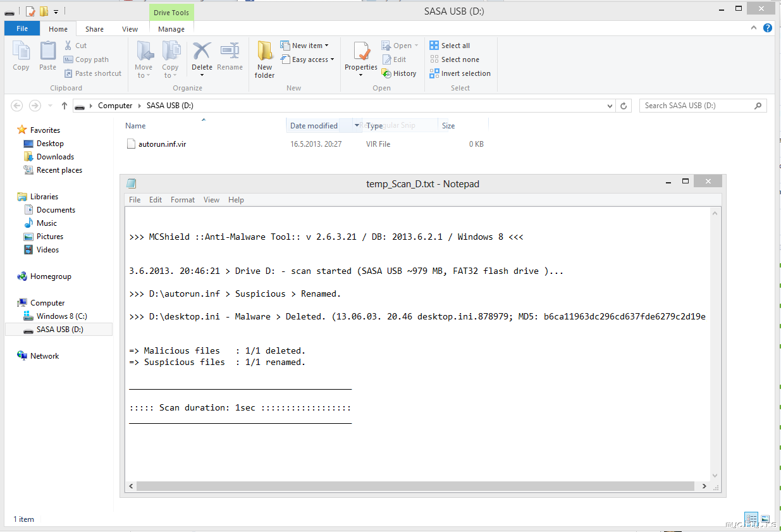
Task: Switch to the Home ribbon tab
Action: (x=58, y=29)
